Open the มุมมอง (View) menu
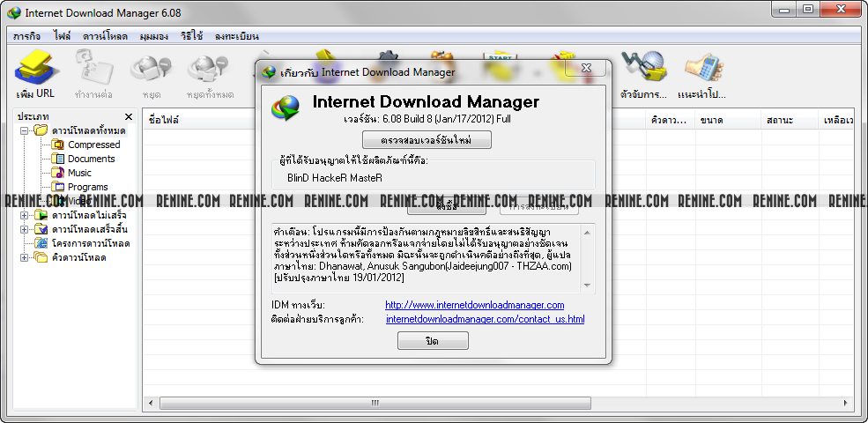The image size is (868, 423). coord(154,36)
